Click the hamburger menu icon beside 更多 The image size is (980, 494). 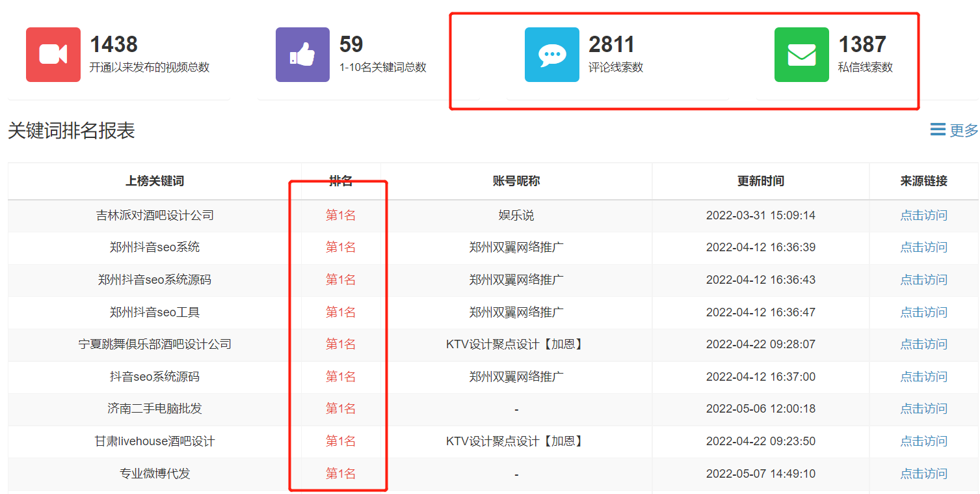(936, 130)
